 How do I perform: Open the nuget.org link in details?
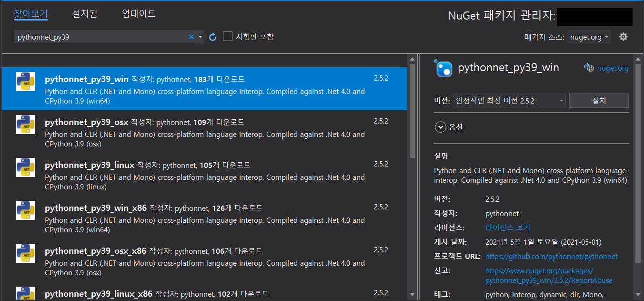613,68
